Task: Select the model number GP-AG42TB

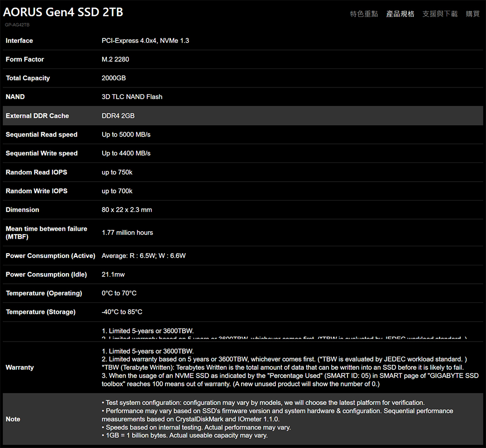Action: click(17, 25)
